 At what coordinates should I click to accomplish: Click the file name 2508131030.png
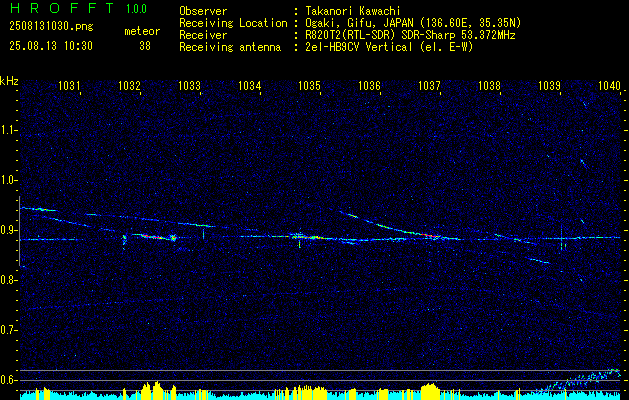[51, 27]
